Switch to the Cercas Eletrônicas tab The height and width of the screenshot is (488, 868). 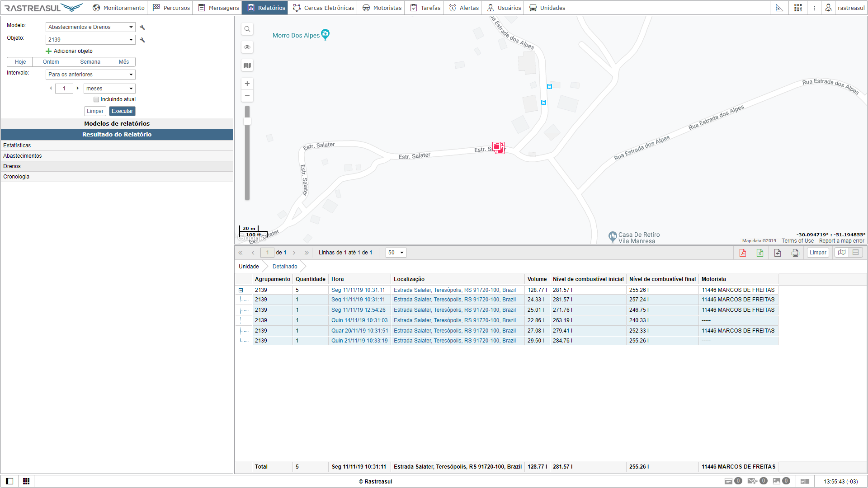coord(324,8)
